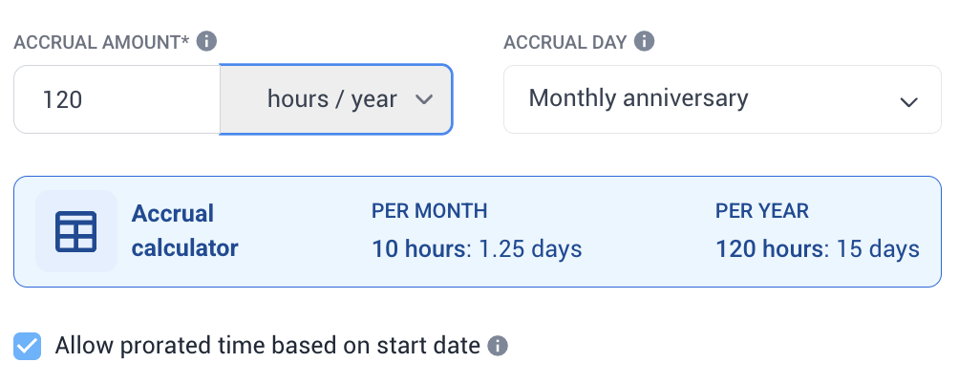
Task: Click the info icon after prorated time label
Action: point(497,346)
